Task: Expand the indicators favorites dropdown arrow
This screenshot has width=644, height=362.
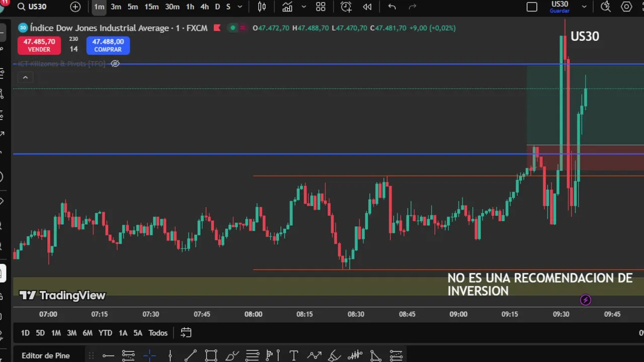Action: (303, 7)
